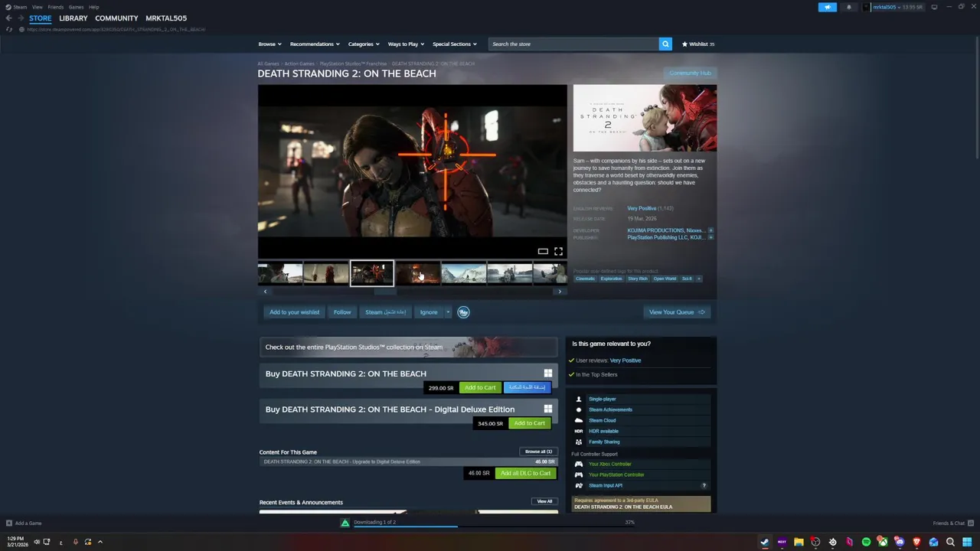Click the Follow button
Viewport: 980px width, 551px height.
[x=342, y=312]
